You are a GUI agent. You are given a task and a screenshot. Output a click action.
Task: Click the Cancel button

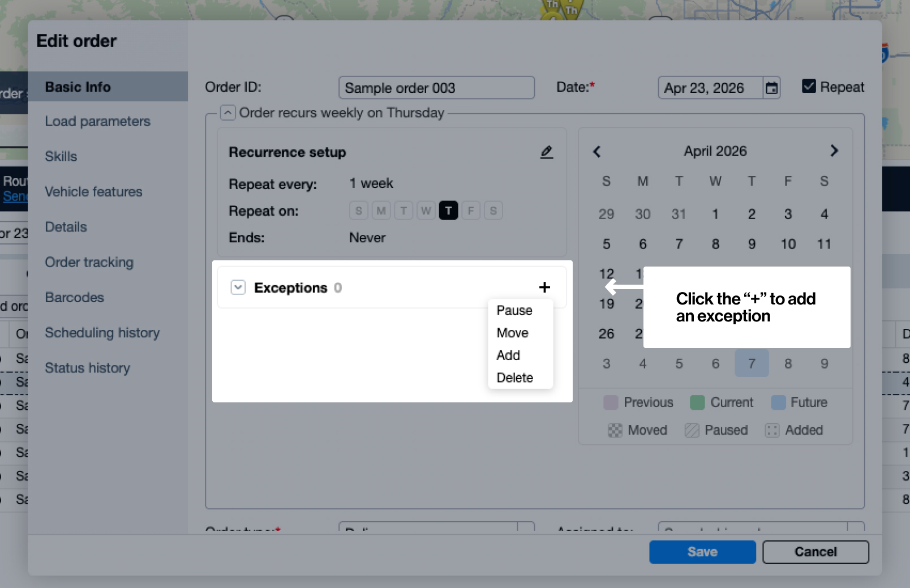tap(815, 552)
